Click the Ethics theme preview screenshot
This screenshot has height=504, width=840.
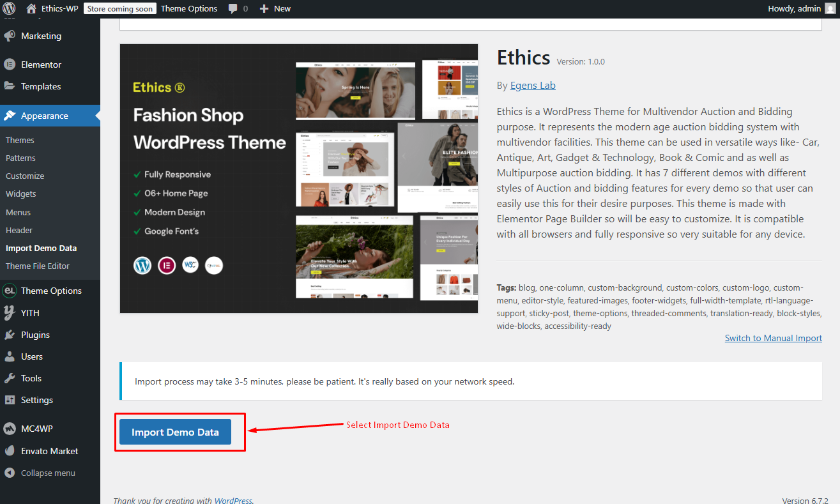[x=299, y=178]
